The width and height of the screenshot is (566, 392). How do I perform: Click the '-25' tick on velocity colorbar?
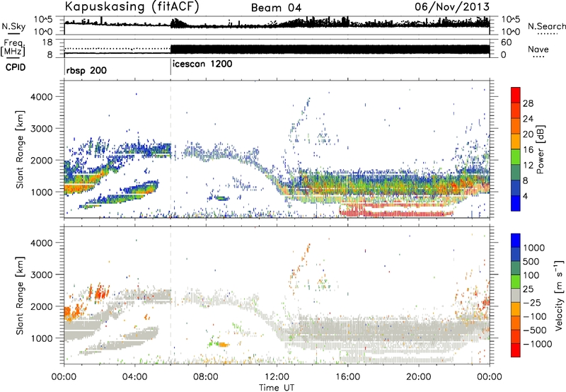tap(531, 303)
